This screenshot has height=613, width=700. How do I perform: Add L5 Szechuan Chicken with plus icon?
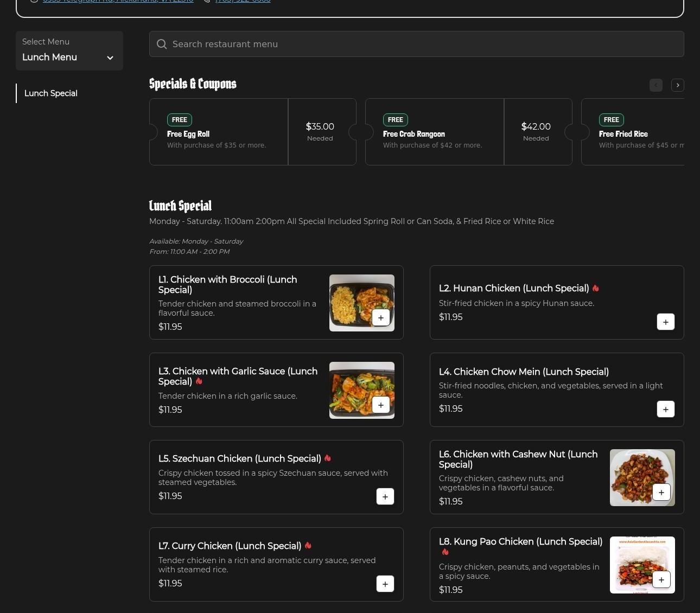385,496
